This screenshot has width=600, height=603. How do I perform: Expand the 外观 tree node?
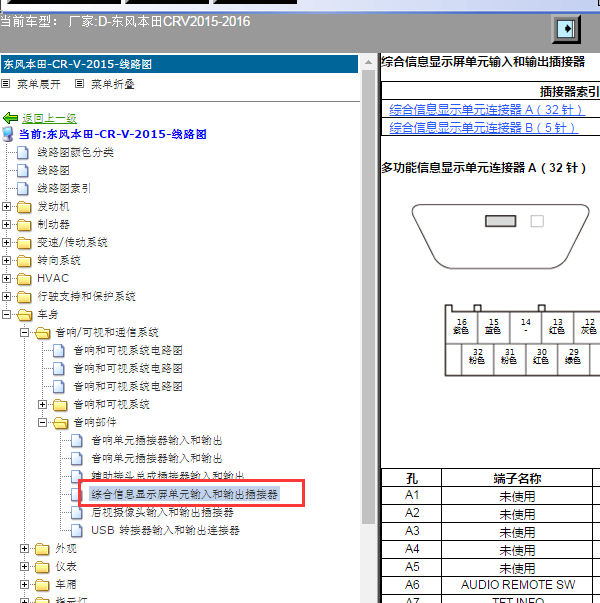click(x=24, y=548)
